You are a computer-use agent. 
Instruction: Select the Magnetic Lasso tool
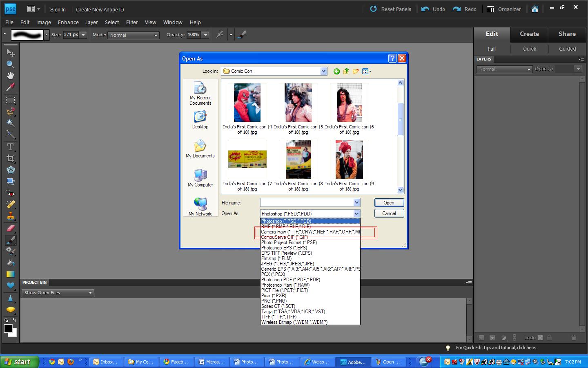click(11, 112)
